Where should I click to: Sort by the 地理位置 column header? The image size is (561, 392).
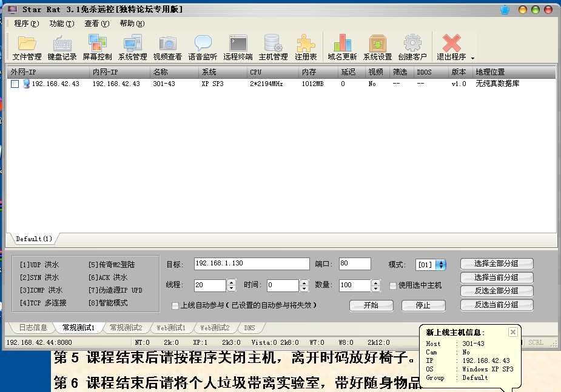[514, 72]
